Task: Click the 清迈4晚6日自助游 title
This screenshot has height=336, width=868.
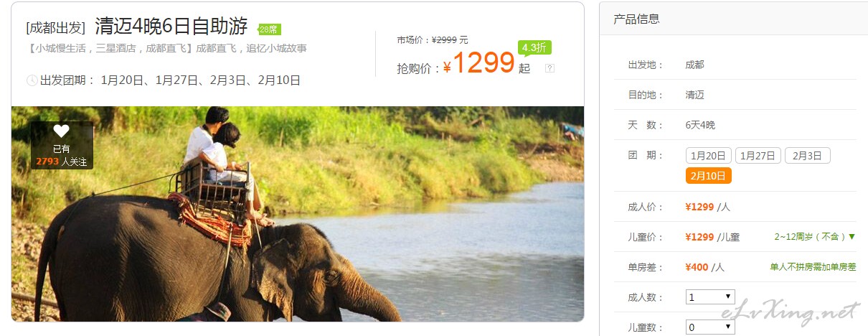Action: (x=171, y=27)
